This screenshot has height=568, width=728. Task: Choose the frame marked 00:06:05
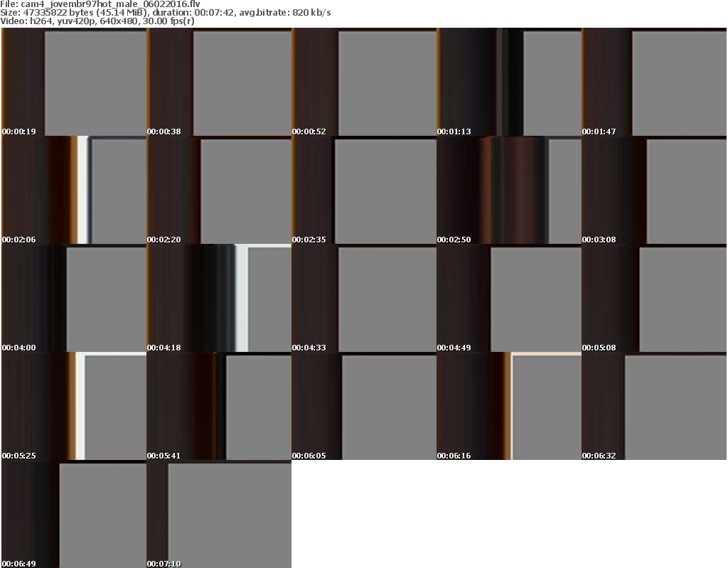(364, 406)
